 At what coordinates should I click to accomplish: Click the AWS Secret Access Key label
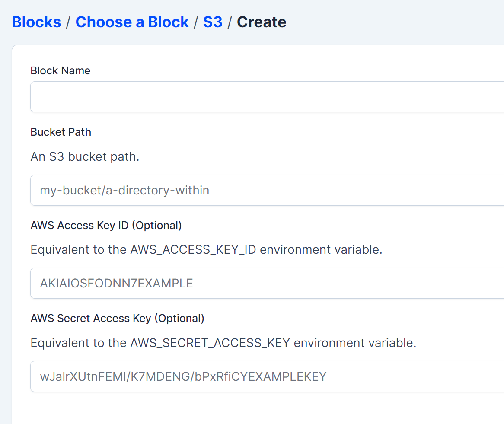tap(117, 318)
